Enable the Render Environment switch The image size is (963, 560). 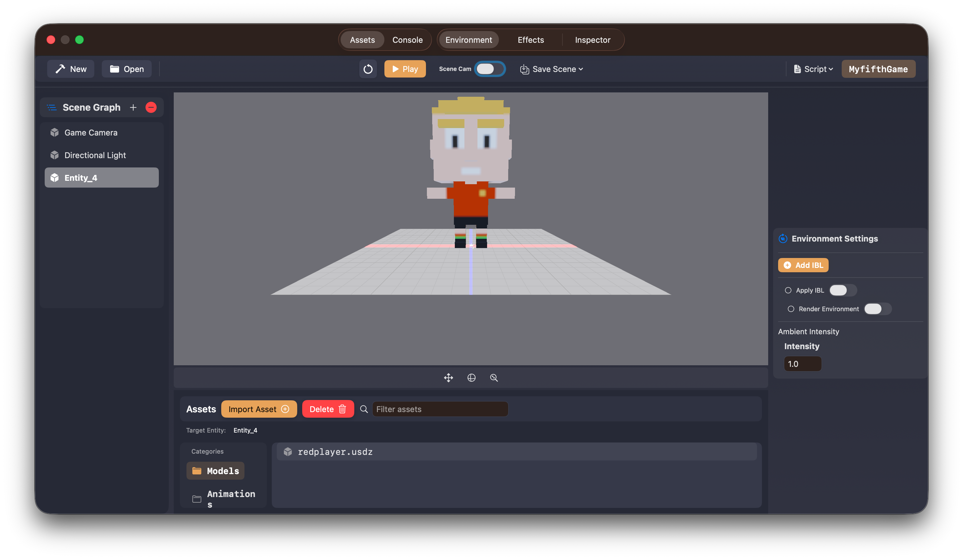click(x=878, y=309)
